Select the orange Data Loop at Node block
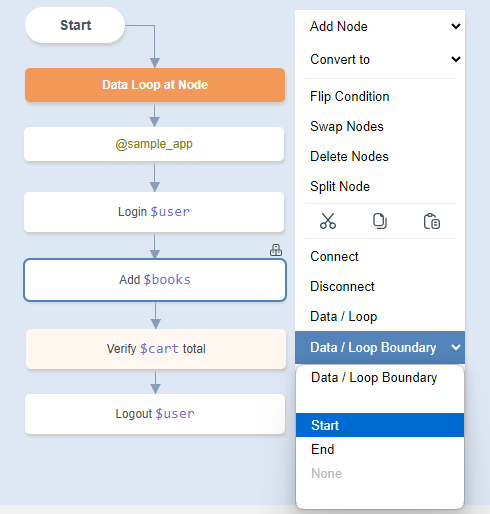 pos(155,85)
